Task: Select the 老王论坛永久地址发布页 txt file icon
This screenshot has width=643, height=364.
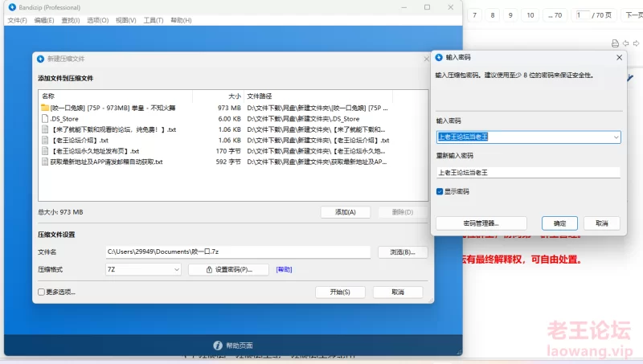Action: click(45, 151)
